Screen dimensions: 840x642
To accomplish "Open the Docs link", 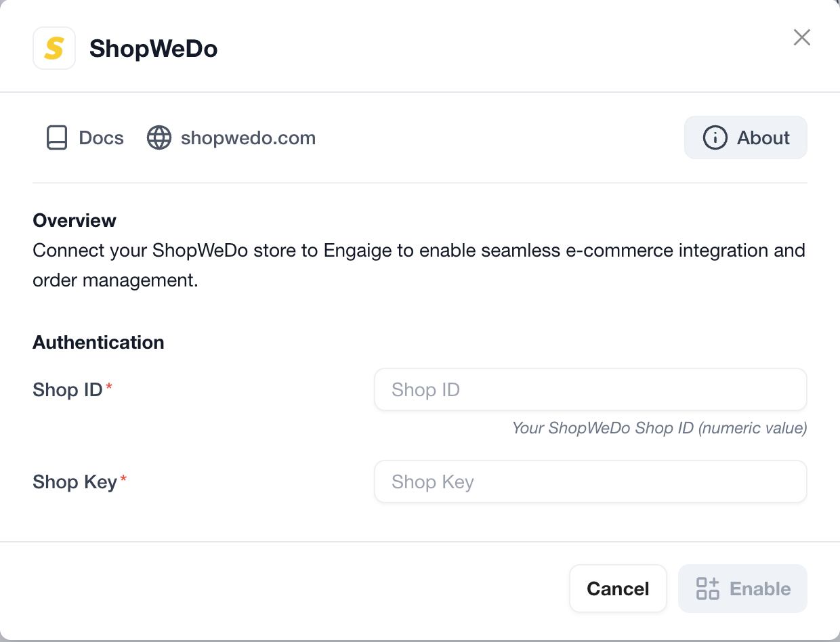I will (85, 137).
